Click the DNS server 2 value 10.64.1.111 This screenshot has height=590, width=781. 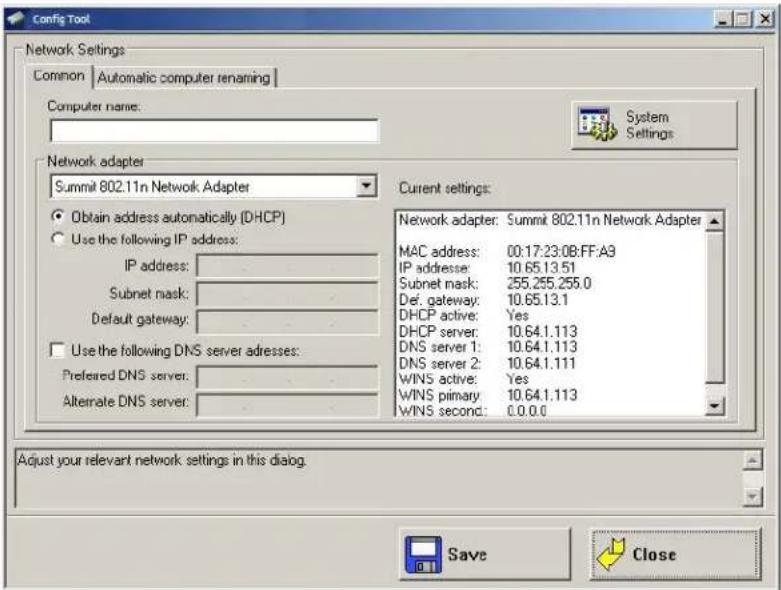point(540,363)
